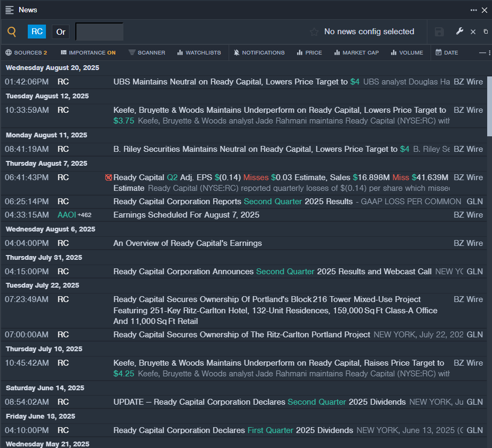
Task: Open 'Secures Ownership of The Ritz-Carlton Portland Project'
Action: click(x=241, y=335)
